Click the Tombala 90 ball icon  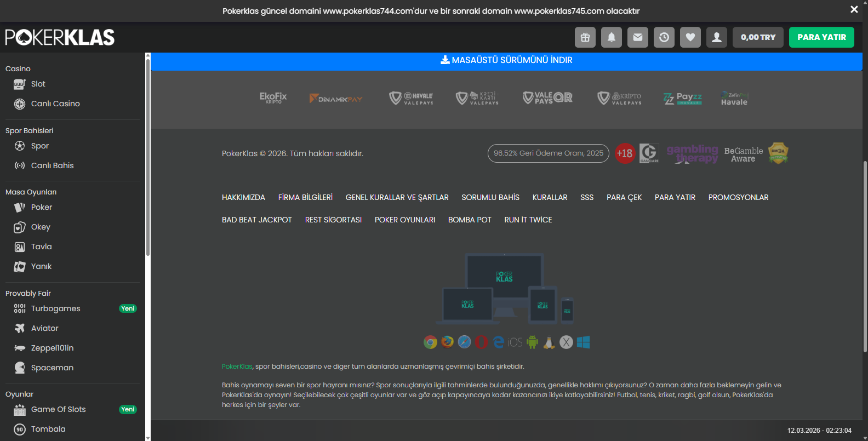[x=20, y=429]
